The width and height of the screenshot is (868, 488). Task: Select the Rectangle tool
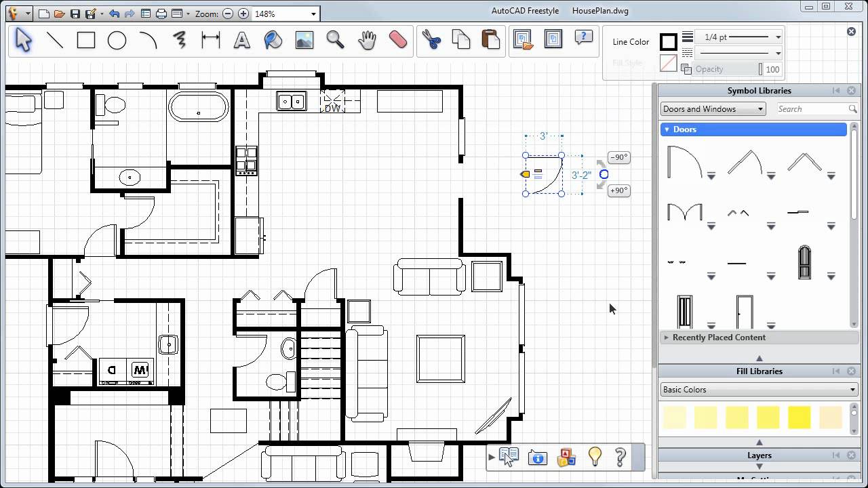coord(85,40)
